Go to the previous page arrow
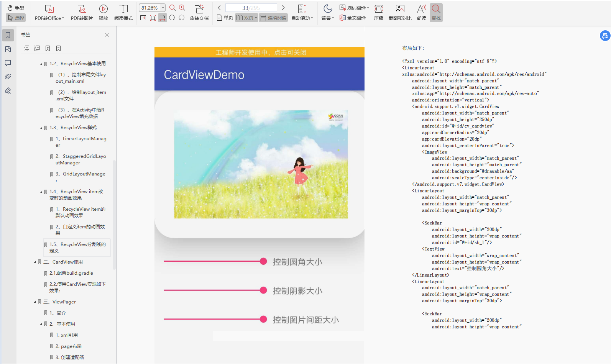This screenshot has height=364, width=611. [x=219, y=8]
